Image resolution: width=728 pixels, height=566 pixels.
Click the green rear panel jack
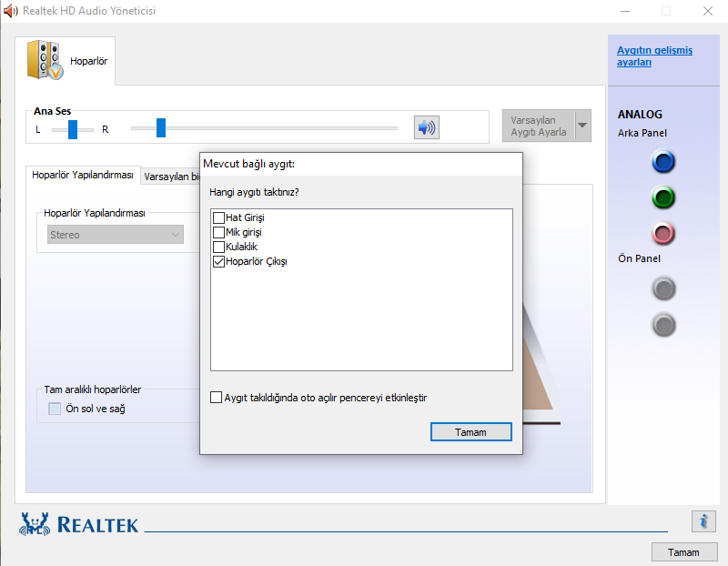[663, 197]
